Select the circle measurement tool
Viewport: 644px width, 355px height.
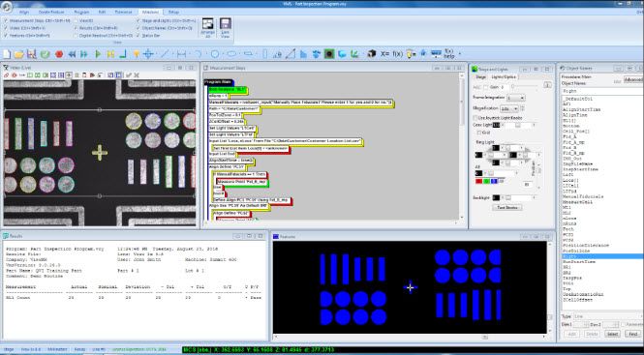pyautogui.click(x=215, y=54)
